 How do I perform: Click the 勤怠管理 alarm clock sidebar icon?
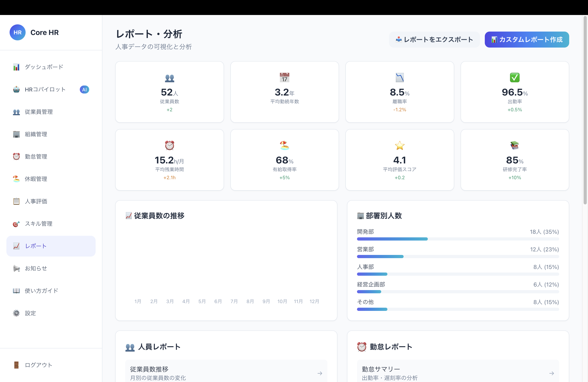point(16,156)
